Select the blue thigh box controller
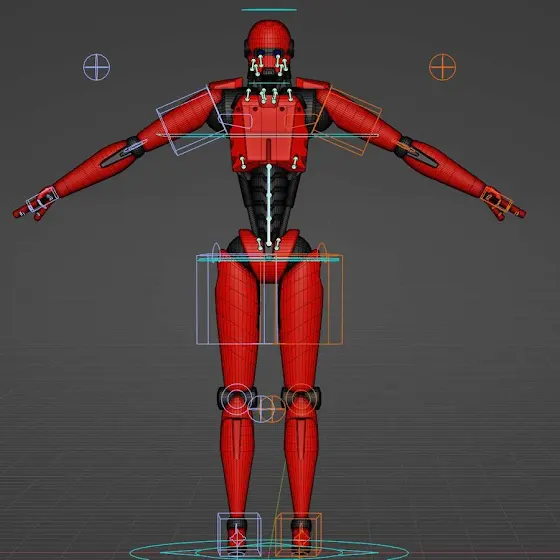The height and width of the screenshot is (560, 560). pyautogui.click(x=236, y=299)
